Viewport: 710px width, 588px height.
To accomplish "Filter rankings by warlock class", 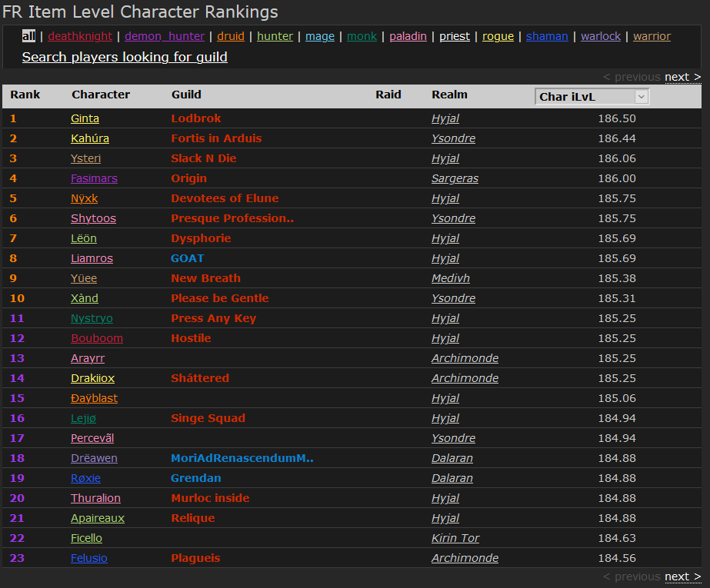I will coord(601,36).
